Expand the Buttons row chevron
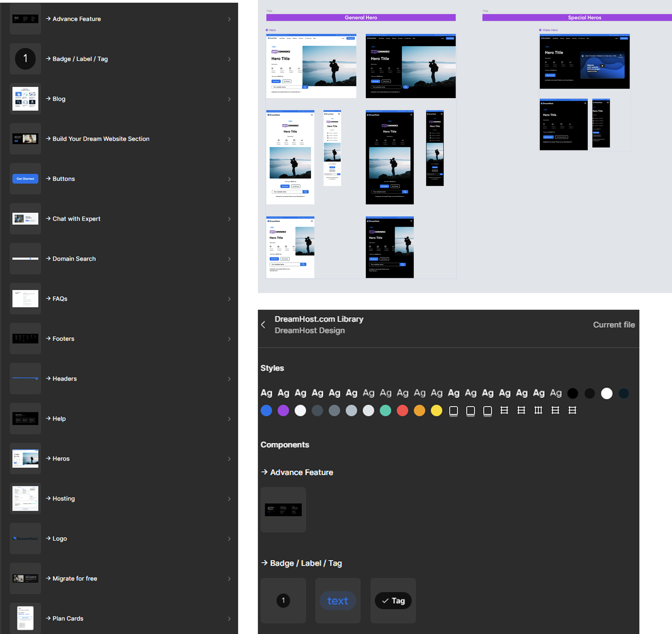Screen dimensions: 672x634 coord(229,179)
